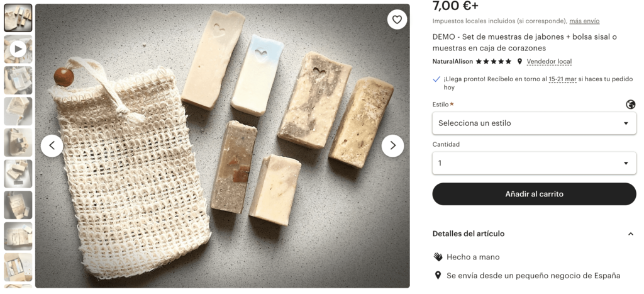Collapse 'Detalles del artículo' section
The height and width of the screenshot is (294, 644).
[631, 234]
